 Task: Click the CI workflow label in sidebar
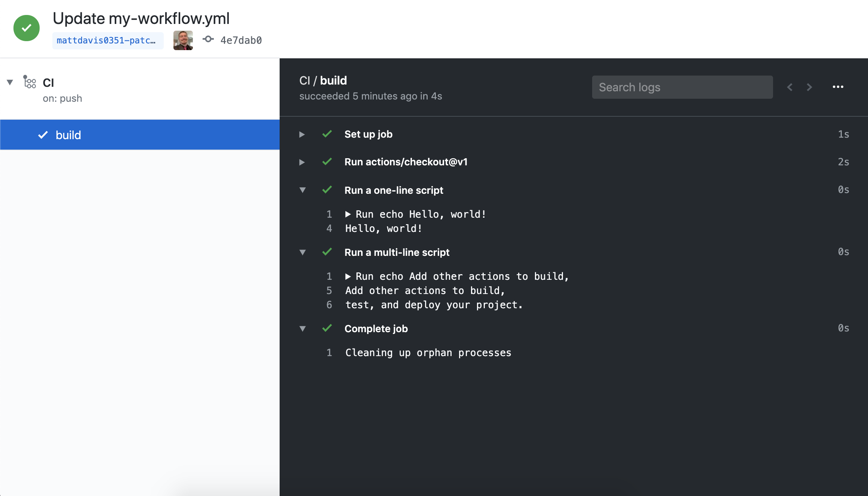(x=49, y=82)
